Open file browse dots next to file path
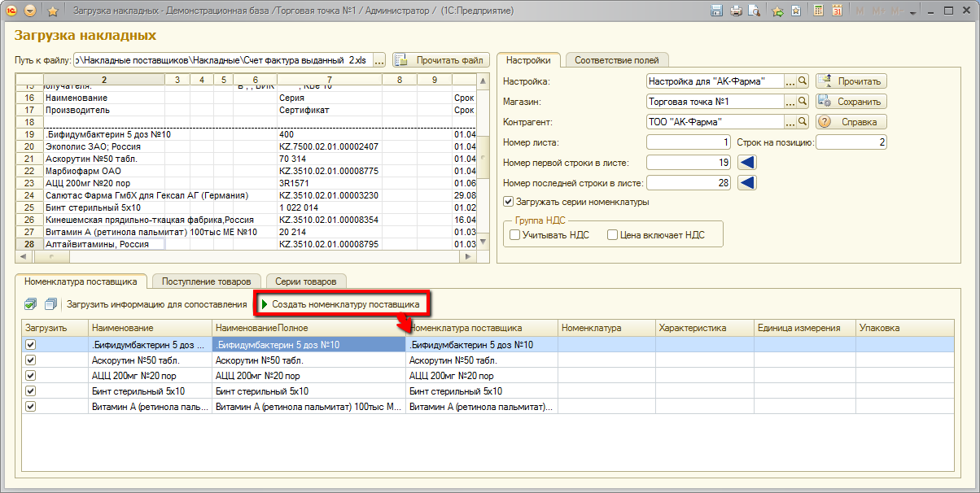This screenshot has height=493, width=980. (x=379, y=60)
